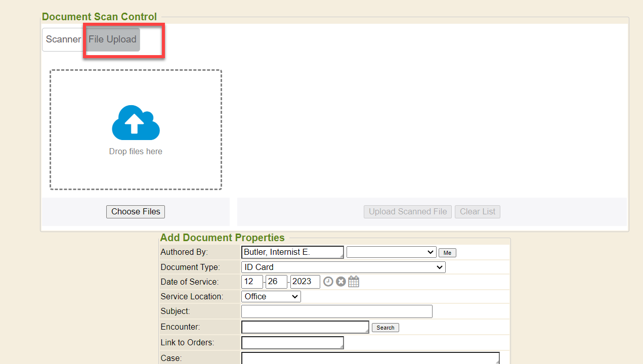The image size is (643, 364).
Task: Clear date with the gray X icon
Action: click(341, 282)
